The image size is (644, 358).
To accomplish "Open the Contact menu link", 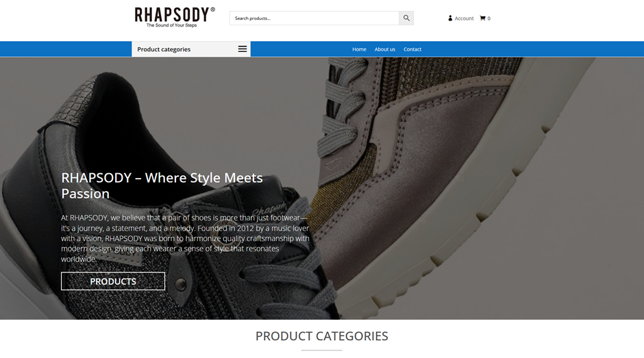I will coord(412,49).
